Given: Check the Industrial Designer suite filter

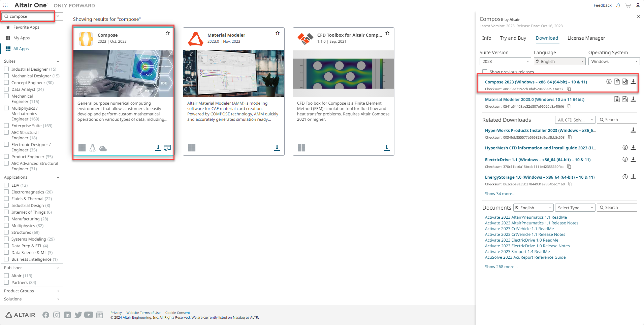Looking at the screenshot, I should 6,69.
